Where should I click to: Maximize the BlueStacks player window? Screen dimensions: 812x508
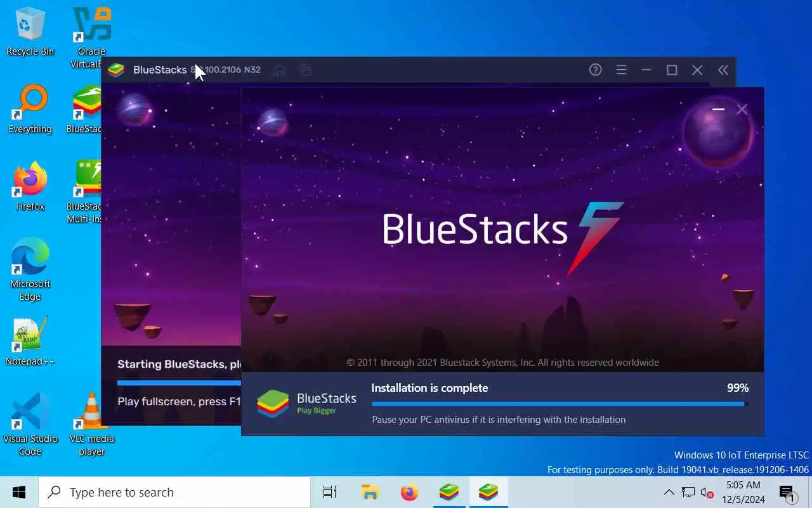tap(672, 70)
